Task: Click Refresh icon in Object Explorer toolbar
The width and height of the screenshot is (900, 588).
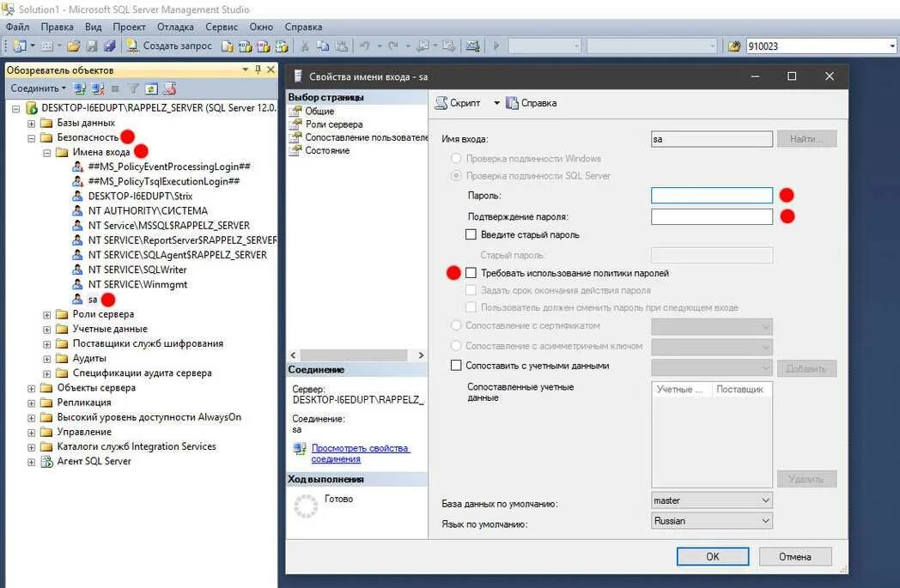Action: 151,89
